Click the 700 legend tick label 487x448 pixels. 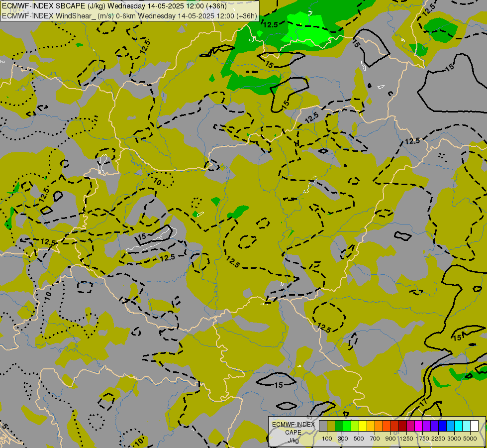[375, 439]
